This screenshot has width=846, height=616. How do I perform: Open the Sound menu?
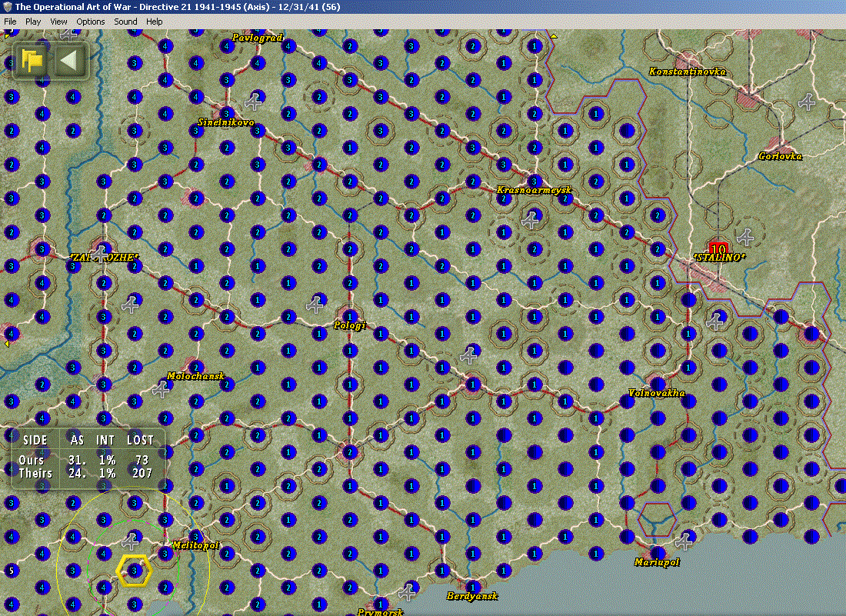[125, 22]
